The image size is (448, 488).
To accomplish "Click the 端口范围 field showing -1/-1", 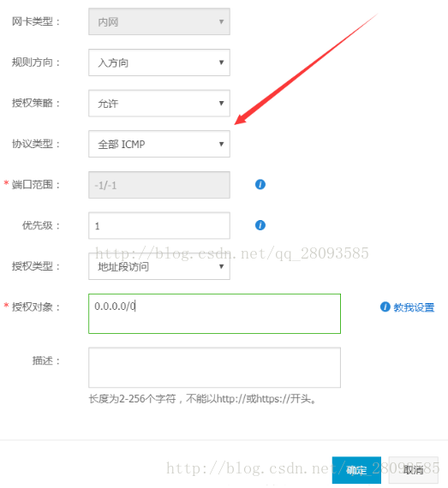I will 159,185.
